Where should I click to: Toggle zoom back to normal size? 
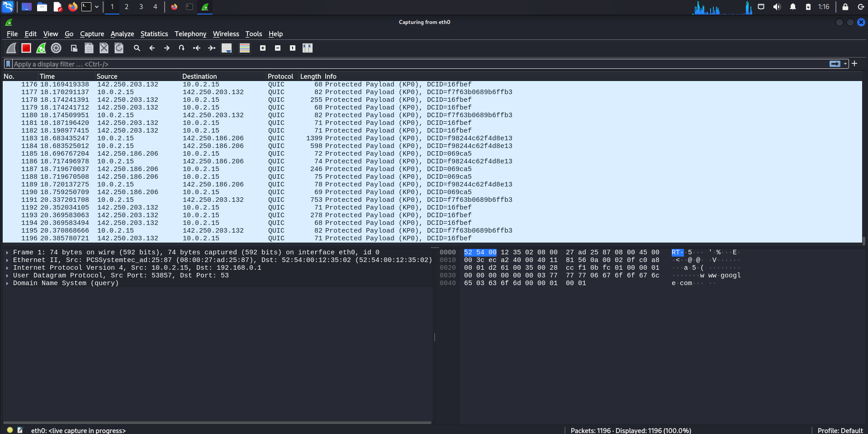point(292,48)
